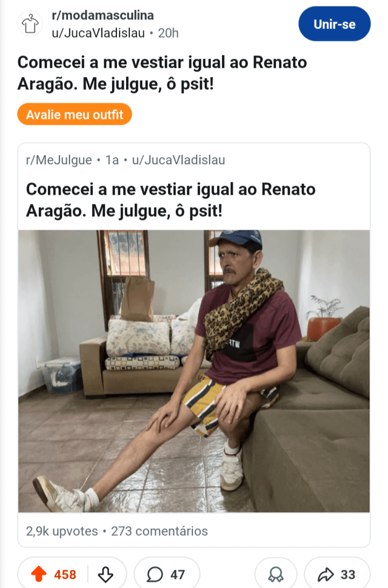Share the post with the arrow icon
Screen dimensions: 388x588
tap(326, 574)
